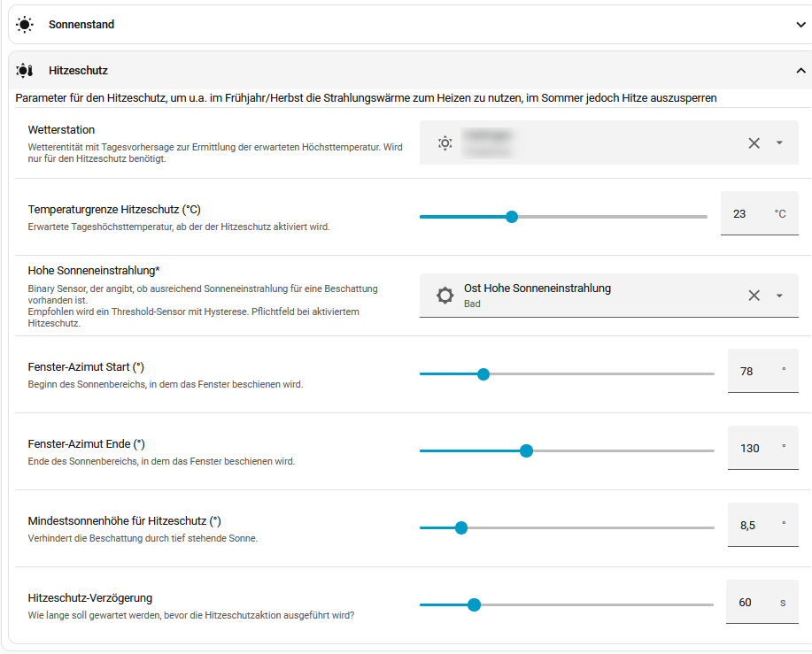Click the Hitzeschutz-Verzögerung slider handle
The image size is (812, 654).
tap(474, 604)
